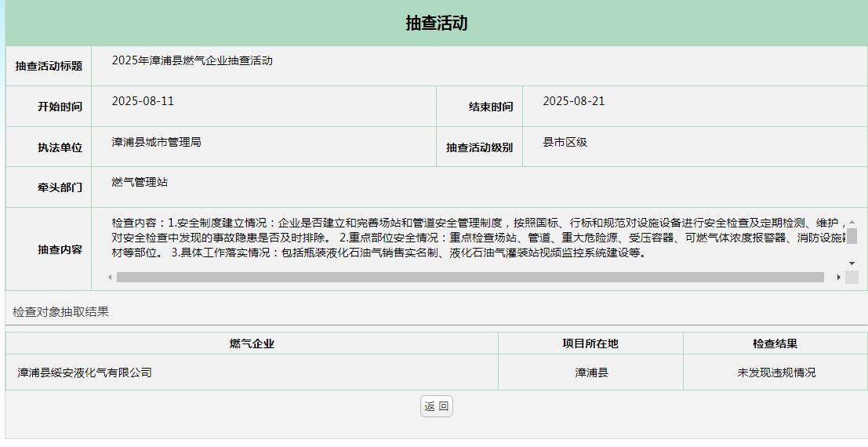Click the 返回 button
This screenshot has width=868, height=447.
[x=437, y=406]
